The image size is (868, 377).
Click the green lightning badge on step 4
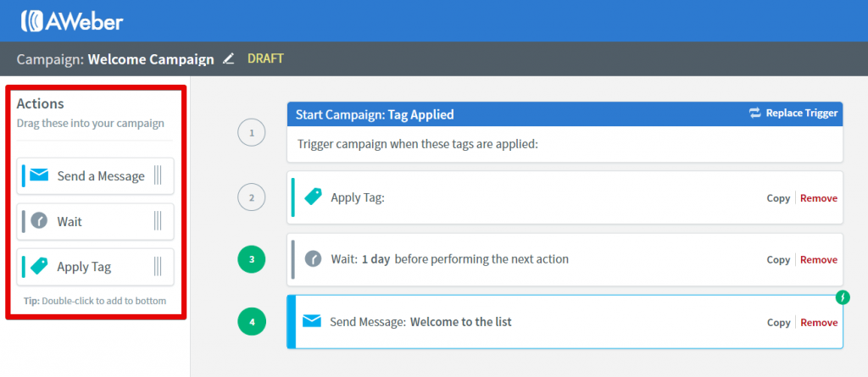coord(842,297)
